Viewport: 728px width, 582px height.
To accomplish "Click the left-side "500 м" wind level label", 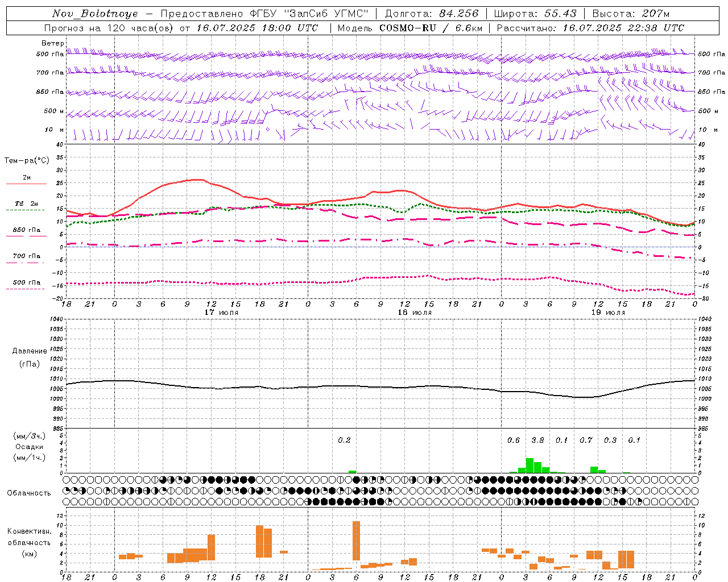I will (x=54, y=111).
